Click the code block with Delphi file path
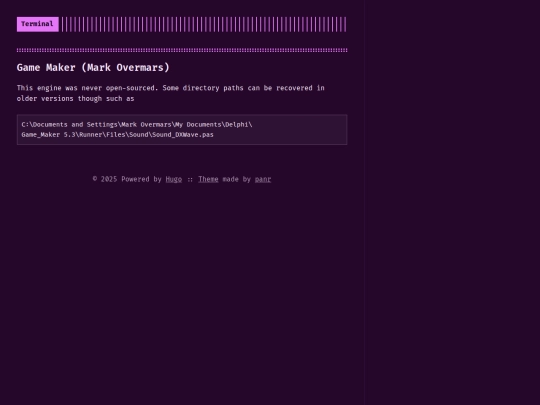The height and width of the screenshot is (405, 540). point(182,129)
